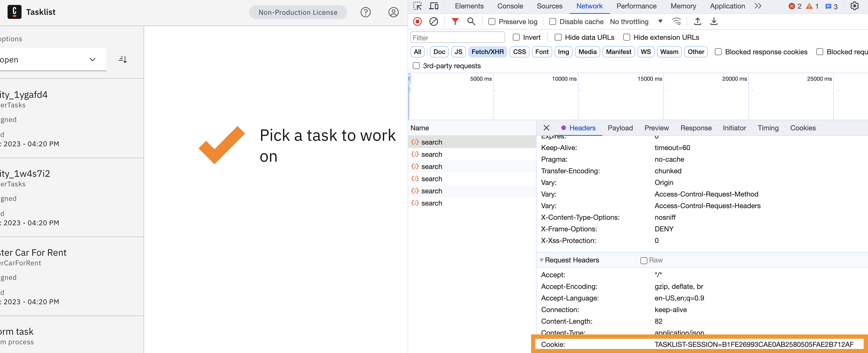Stop recording network log
This screenshot has height=353, width=868.
coord(417,21)
